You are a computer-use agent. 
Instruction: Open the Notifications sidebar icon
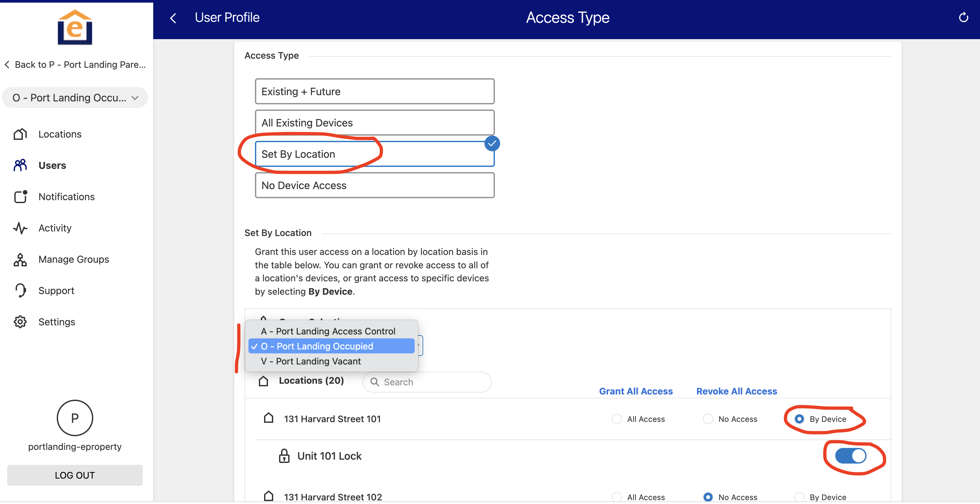20,197
